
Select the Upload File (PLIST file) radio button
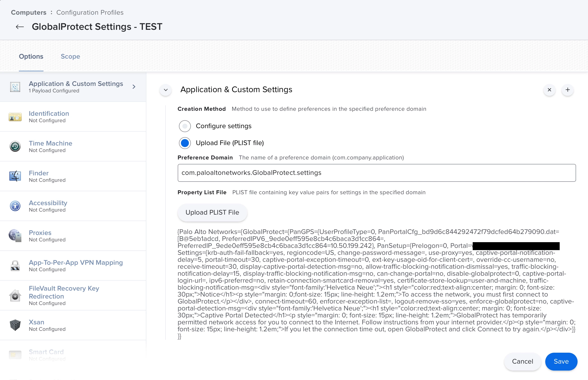pos(185,143)
